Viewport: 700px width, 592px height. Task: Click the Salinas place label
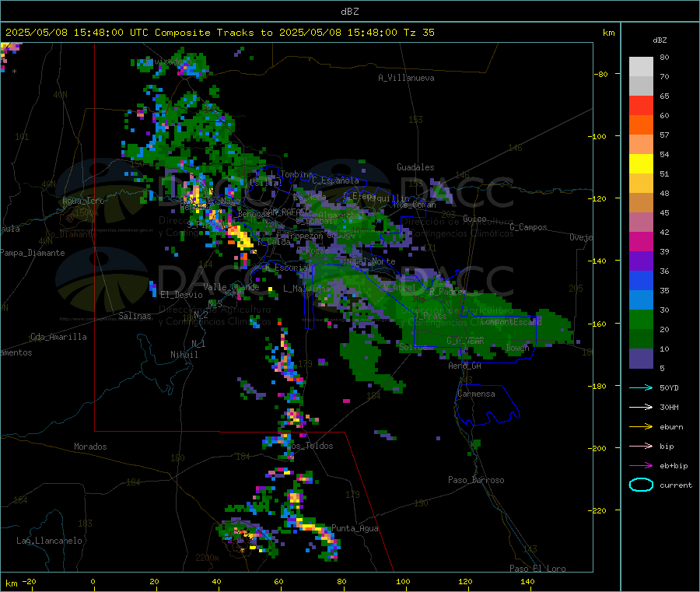pyautogui.click(x=135, y=316)
